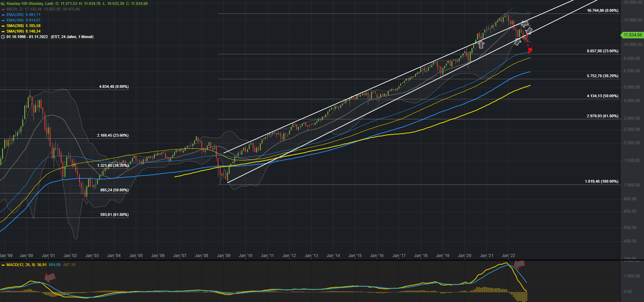
Task: Open the MACD(12, 26, 9) indicator settings
Action: pyautogui.click(x=21, y=265)
